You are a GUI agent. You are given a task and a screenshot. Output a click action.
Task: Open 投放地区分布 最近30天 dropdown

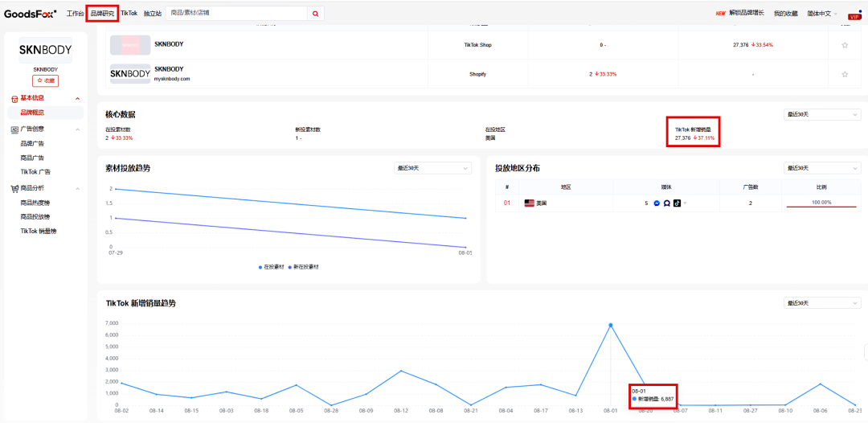pos(822,168)
